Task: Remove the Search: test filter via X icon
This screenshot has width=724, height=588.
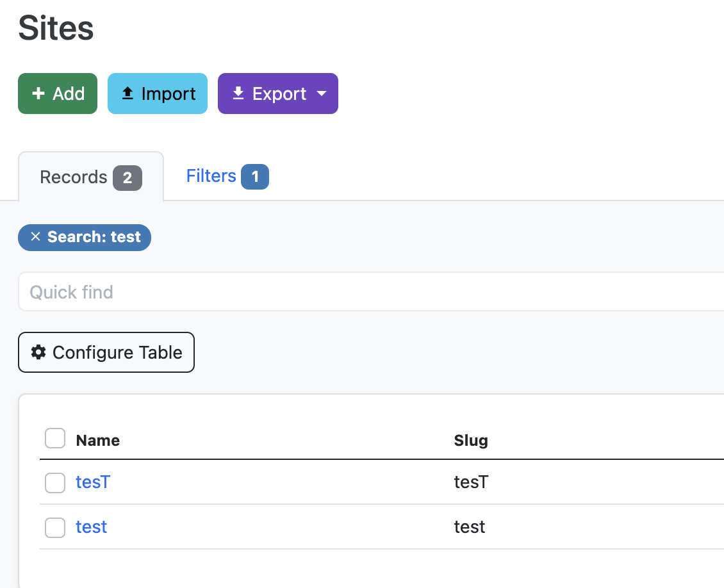Action: [36, 237]
